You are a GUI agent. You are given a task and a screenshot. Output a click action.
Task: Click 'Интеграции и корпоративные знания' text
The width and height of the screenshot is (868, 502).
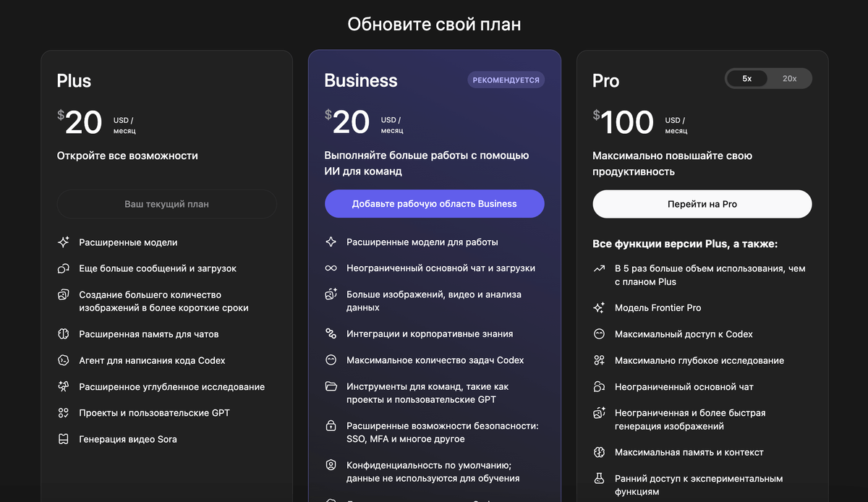(430, 333)
